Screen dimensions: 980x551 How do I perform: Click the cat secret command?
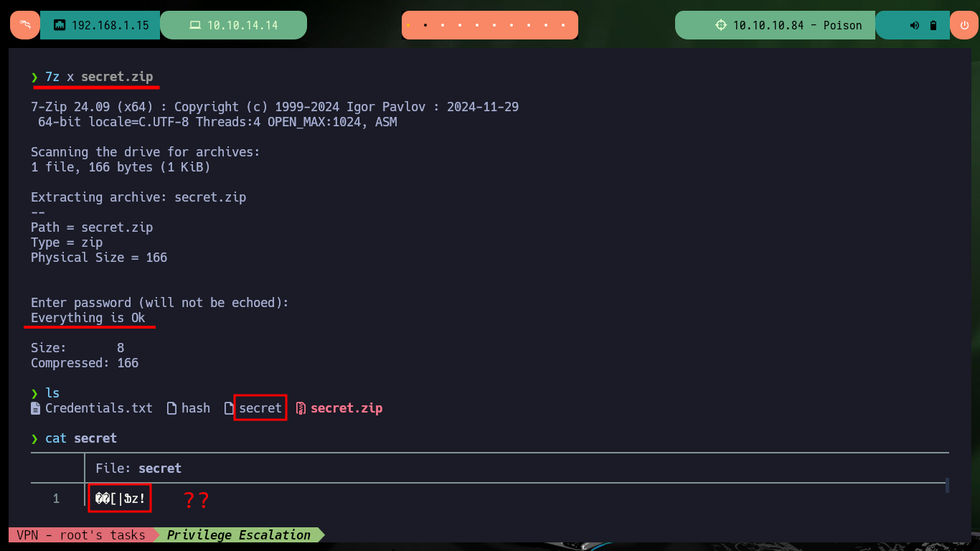81,438
